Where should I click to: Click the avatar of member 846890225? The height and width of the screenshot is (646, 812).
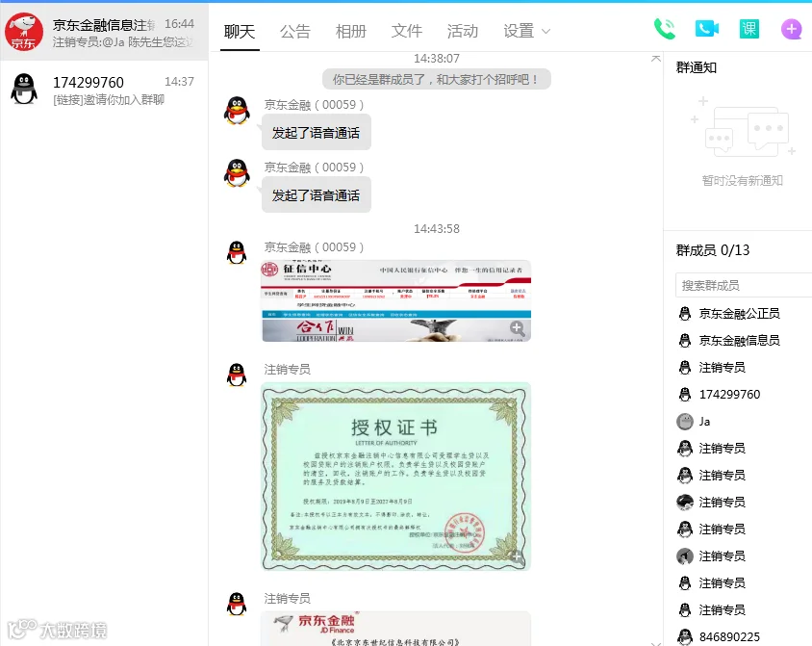tap(685, 636)
